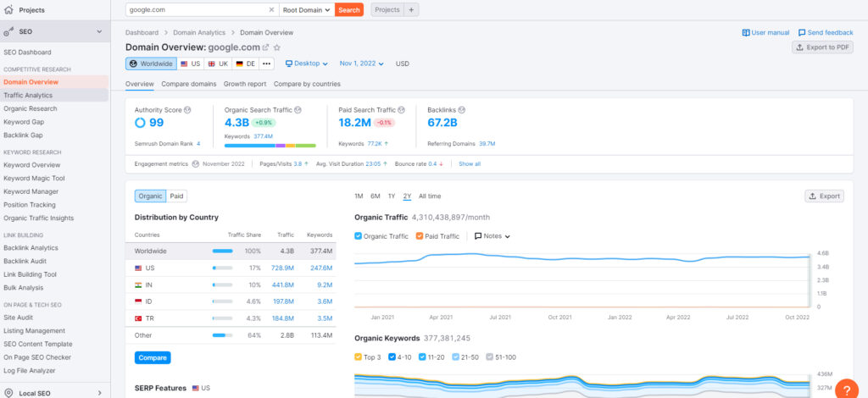Open the orange help question mark bubble
868x398 pixels.
(x=847, y=389)
